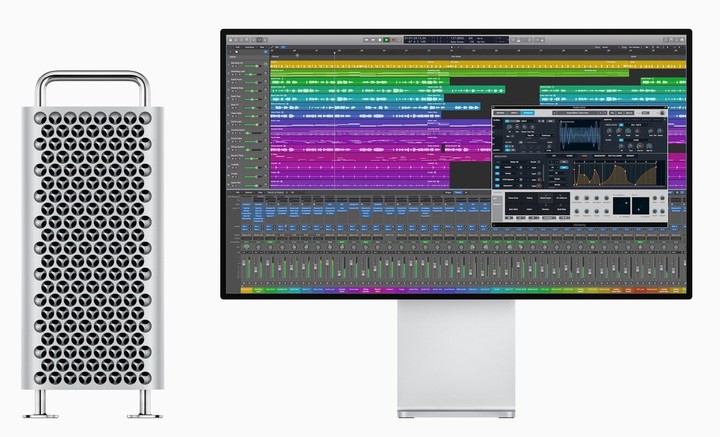Screen dimensions: 720x437
Task: Select the yellow region on first track
Action: pos(478,64)
